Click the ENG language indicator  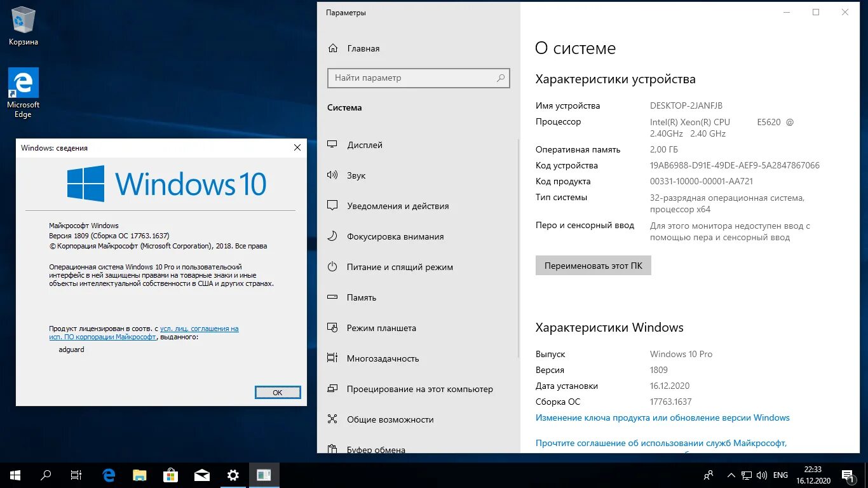(781, 475)
